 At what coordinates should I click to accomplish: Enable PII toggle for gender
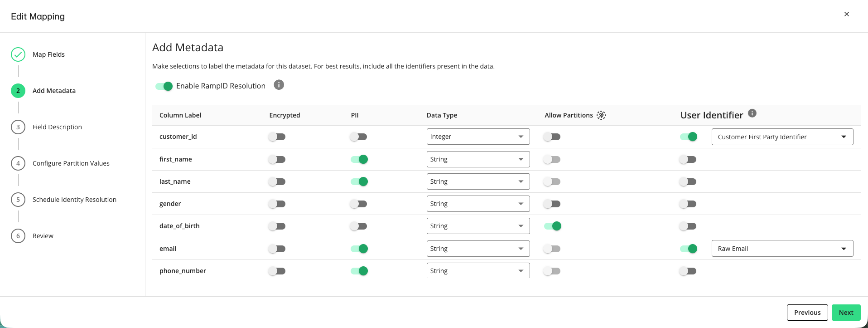(x=358, y=204)
